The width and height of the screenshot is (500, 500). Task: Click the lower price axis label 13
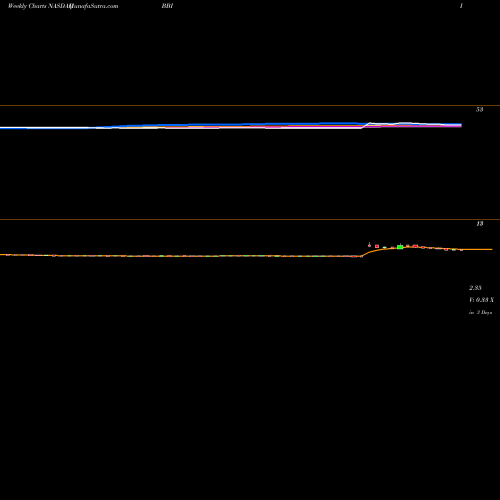(x=479, y=224)
